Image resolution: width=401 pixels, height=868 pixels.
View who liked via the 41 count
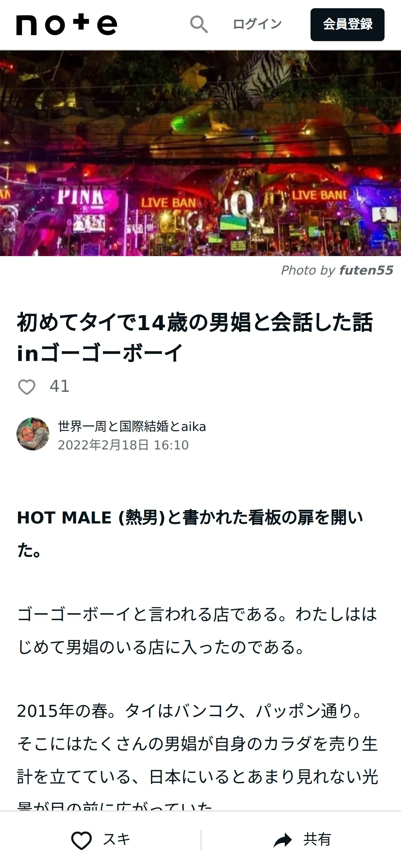pyautogui.click(x=60, y=386)
